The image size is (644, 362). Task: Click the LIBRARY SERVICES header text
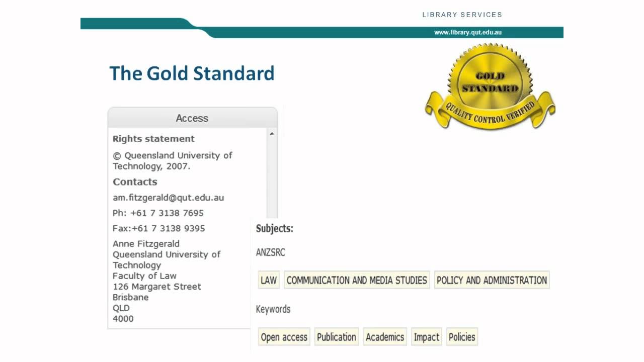pos(462,15)
